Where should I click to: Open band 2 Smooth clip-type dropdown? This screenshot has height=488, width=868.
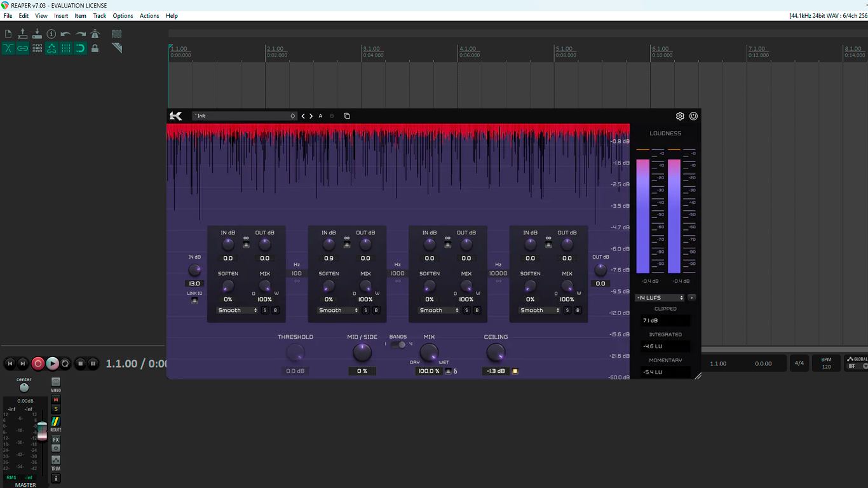(x=338, y=311)
